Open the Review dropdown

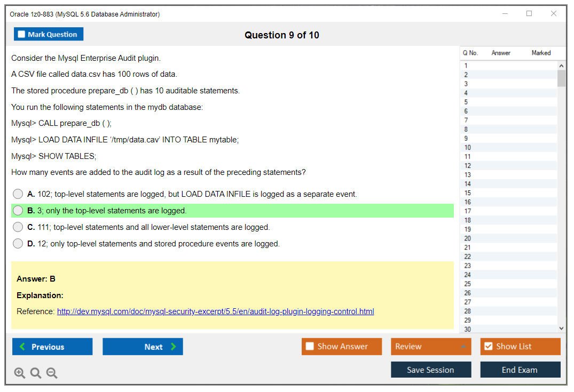[430, 346]
